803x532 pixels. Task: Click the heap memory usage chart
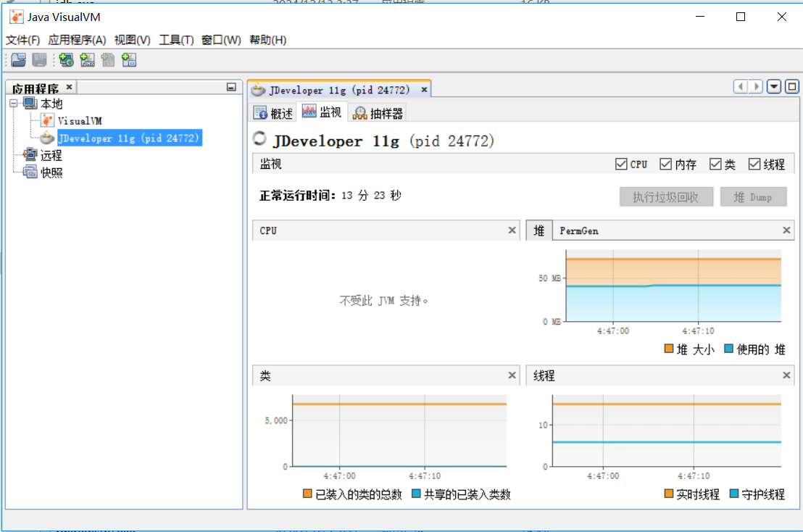[x=673, y=286]
